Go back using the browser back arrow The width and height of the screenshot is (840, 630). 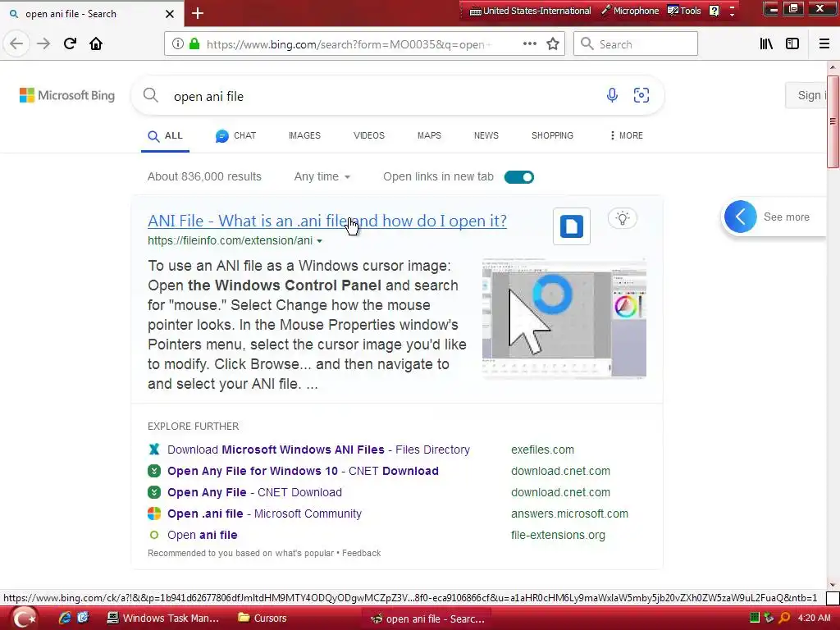[16, 43]
